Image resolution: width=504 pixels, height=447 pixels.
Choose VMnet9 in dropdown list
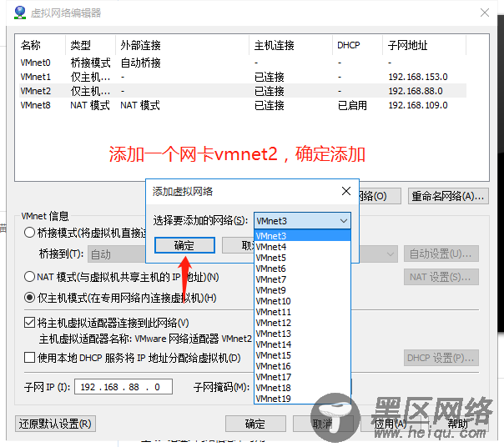coord(302,290)
